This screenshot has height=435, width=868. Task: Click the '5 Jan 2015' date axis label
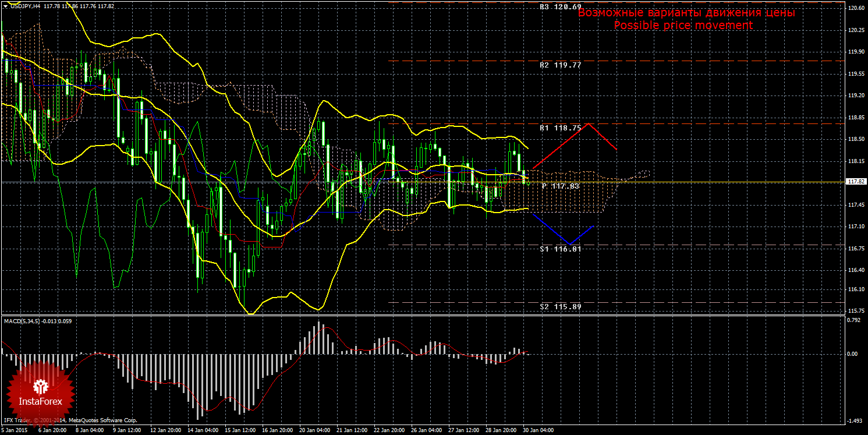16,430
